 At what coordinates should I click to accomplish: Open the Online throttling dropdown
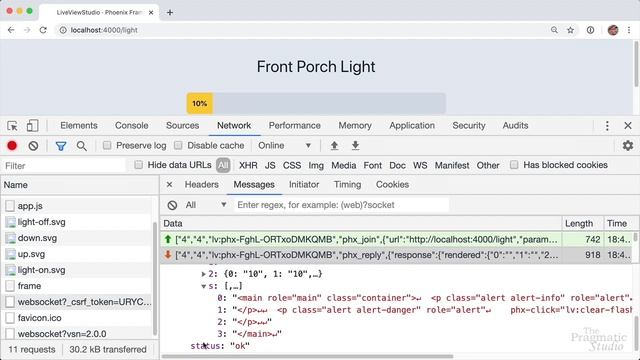(x=284, y=146)
